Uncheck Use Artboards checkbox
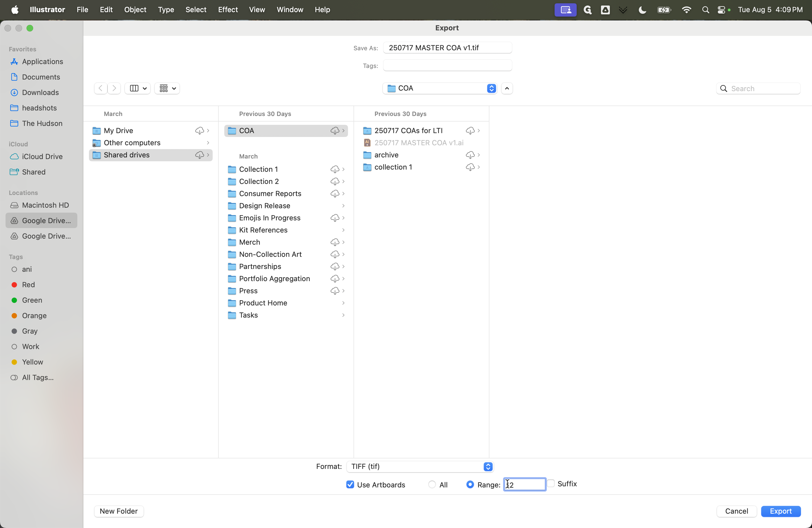 [x=350, y=485]
